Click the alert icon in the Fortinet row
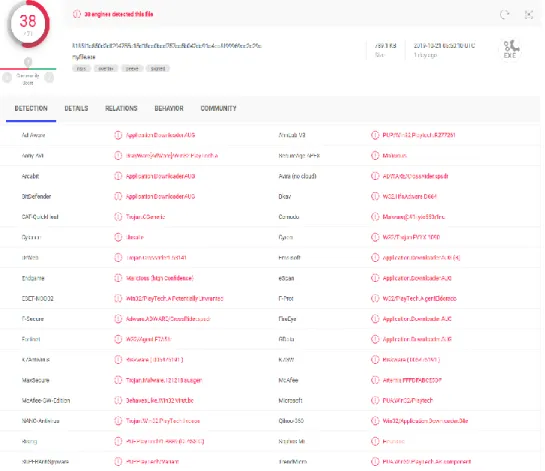The height and width of the screenshot is (471, 545). coord(118,339)
